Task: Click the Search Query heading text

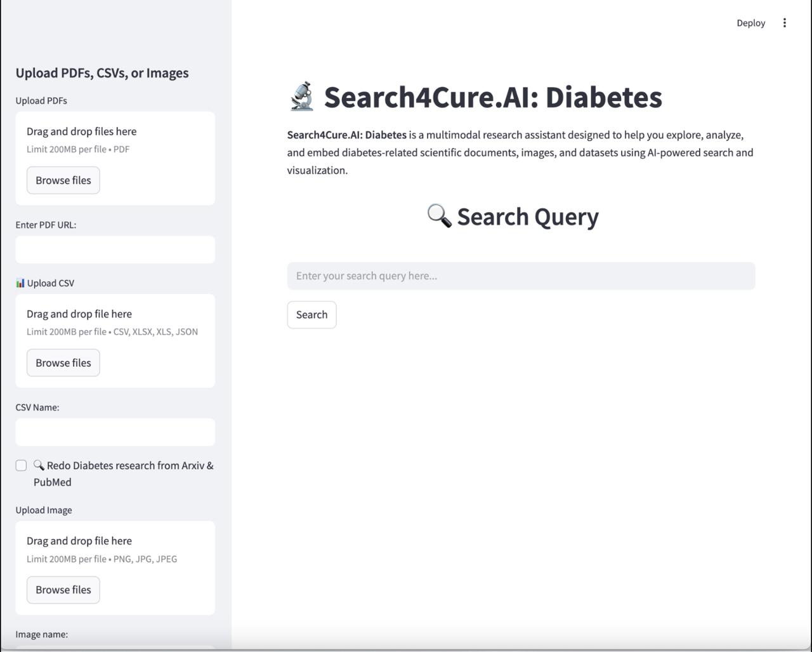Action: [527, 216]
